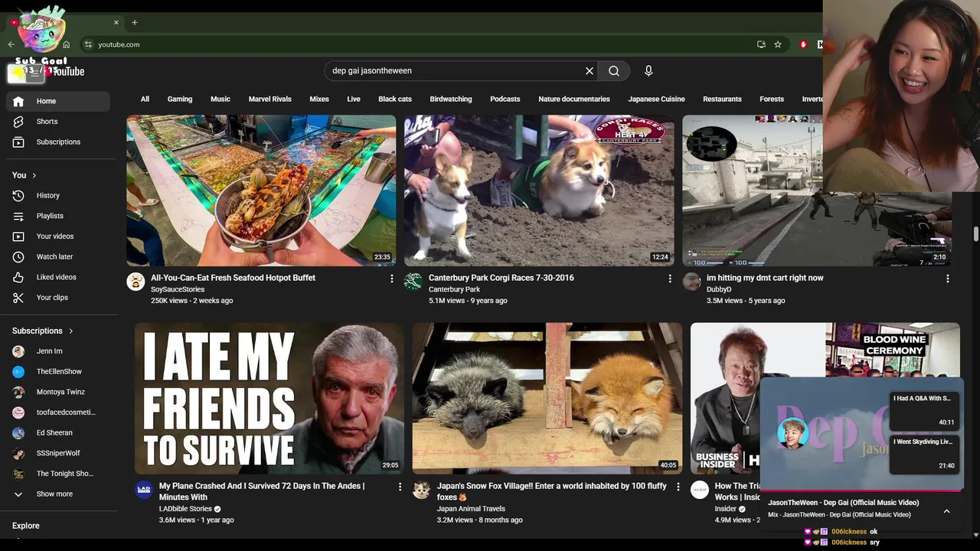Click the Canterbury Park channel avatar
This screenshot has width=980, height=551.
click(413, 282)
